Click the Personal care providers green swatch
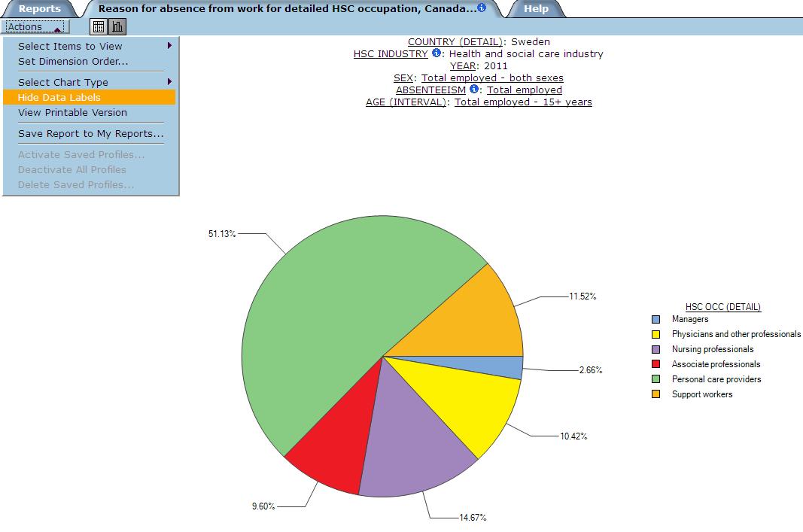The height and width of the screenshot is (532, 803). pos(656,379)
